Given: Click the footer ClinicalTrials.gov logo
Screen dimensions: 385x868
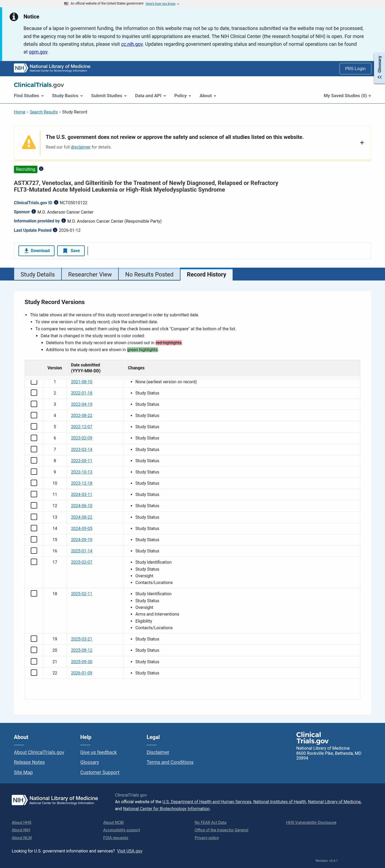Looking at the screenshot, I should coord(312,738).
